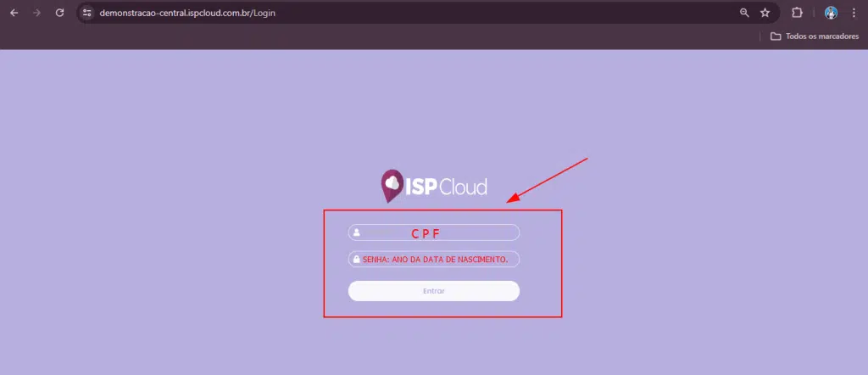Reload the ISP Cloud login page
The image size is (868, 375).
tap(60, 13)
